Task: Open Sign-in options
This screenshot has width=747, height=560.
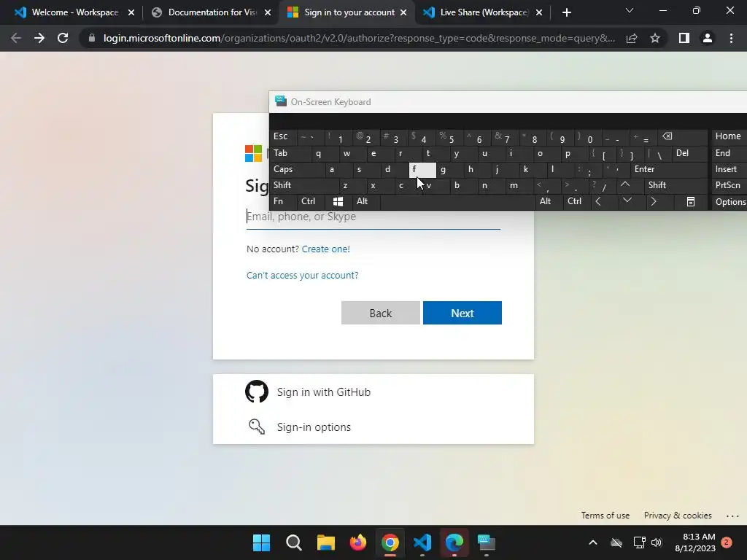Action: pos(373,427)
